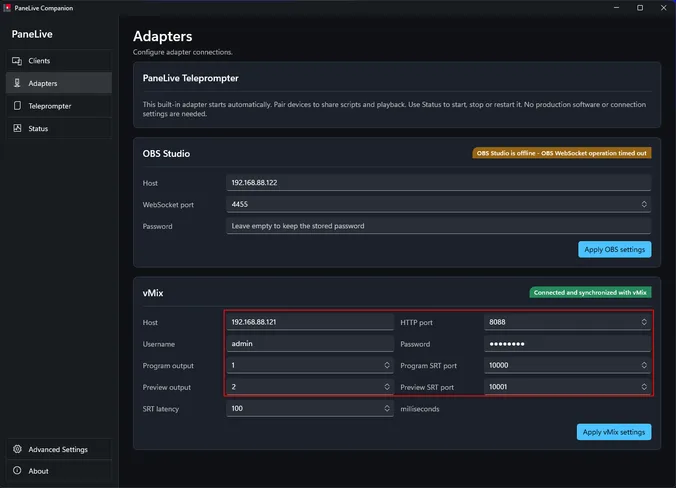This screenshot has width=676, height=488.
Task: Minimize the PaneLive Companion window
Action: tap(617, 8)
